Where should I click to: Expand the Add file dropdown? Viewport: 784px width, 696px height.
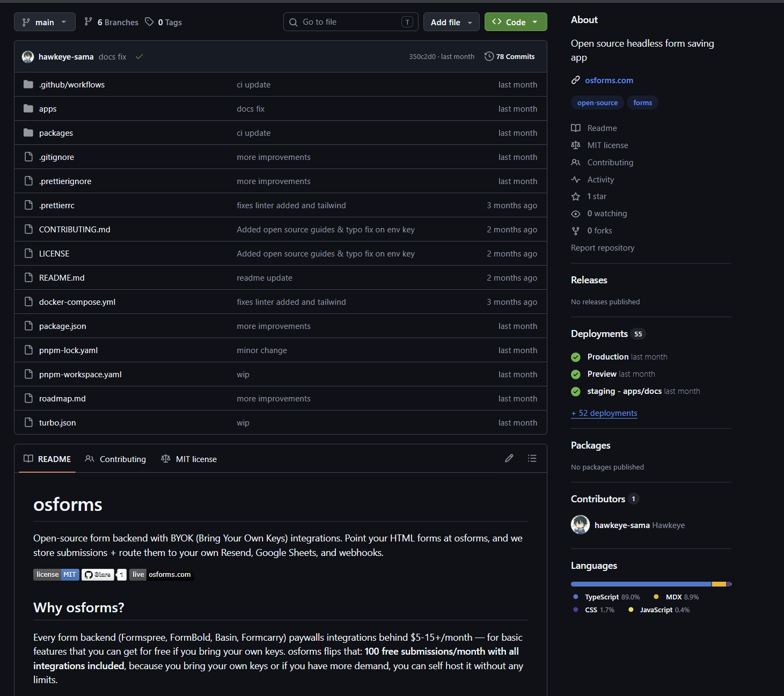click(x=451, y=21)
